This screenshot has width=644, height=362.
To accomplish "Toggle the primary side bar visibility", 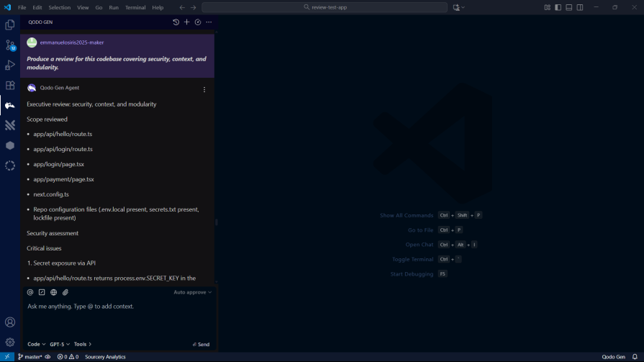I will [558, 7].
